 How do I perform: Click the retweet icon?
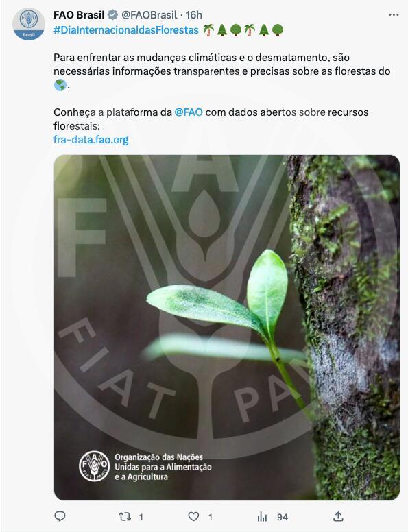pyautogui.click(x=125, y=517)
